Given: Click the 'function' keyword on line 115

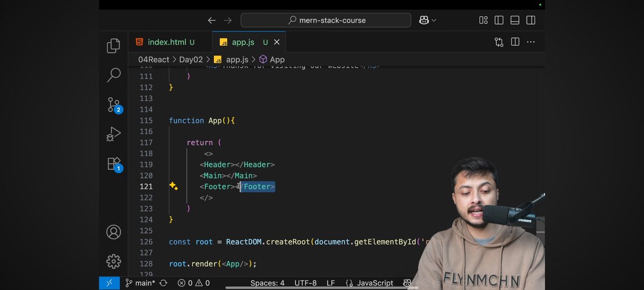Looking at the screenshot, I should pos(186,120).
